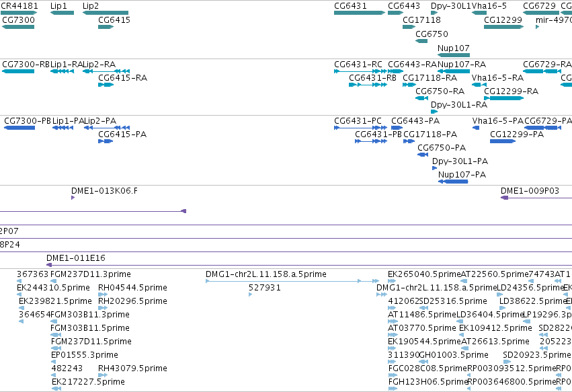
Task: Click EST EP01555.3prime
Action: 85,355
